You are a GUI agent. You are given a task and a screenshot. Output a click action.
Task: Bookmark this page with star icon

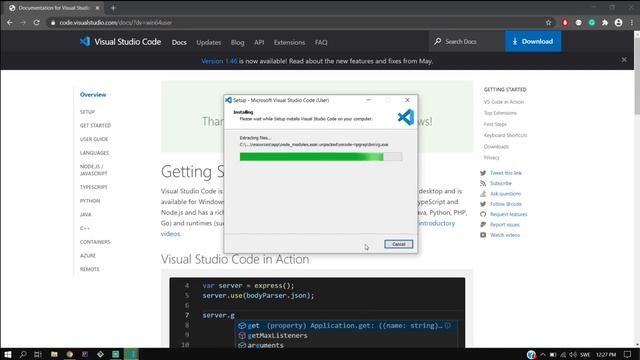pyautogui.click(x=548, y=23)
